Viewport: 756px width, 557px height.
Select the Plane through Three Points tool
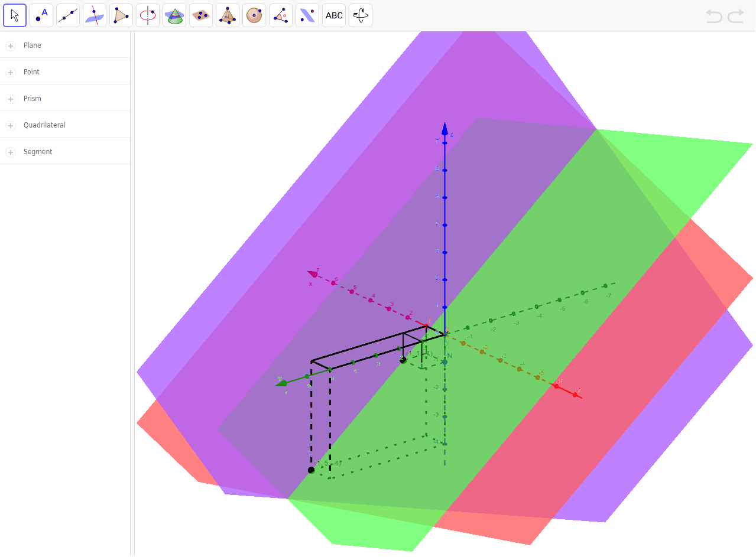[121, 15]
